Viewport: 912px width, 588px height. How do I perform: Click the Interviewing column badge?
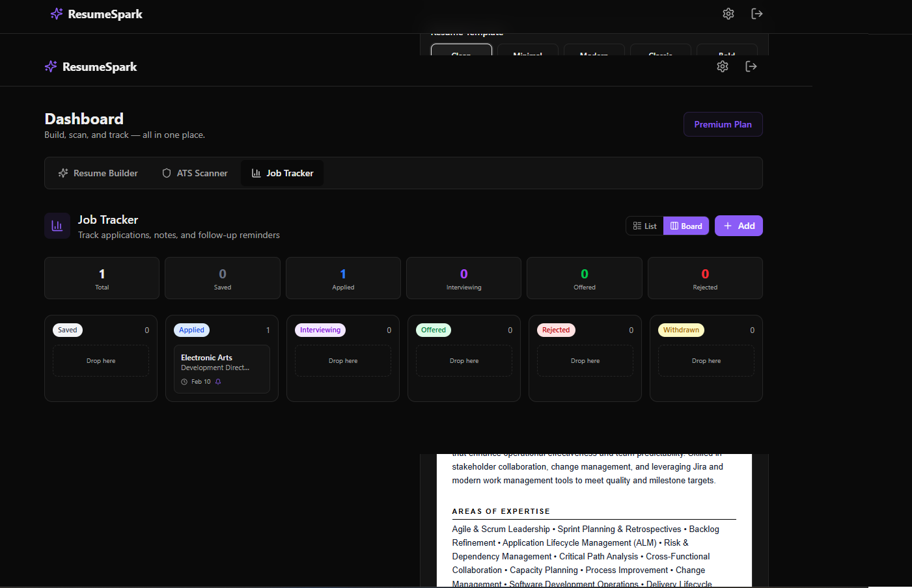[x=320, y=330]
